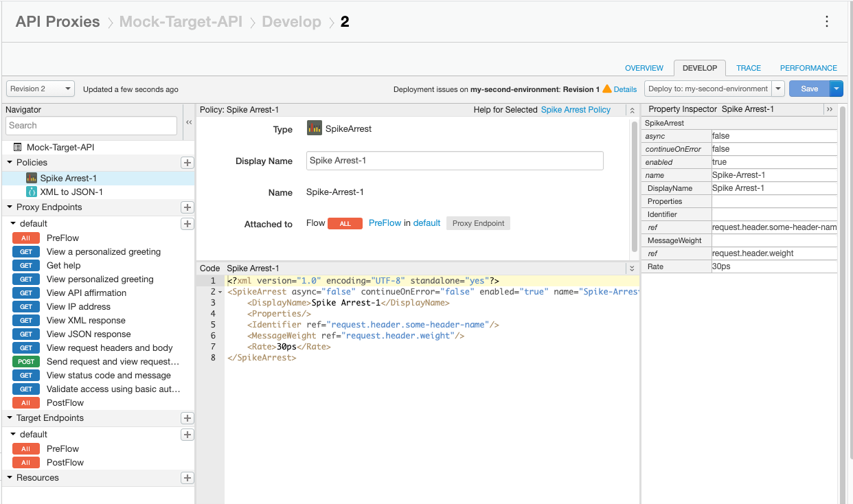Switch to the TRACE tab
This screenshot has width=853, height=504.
748,68
